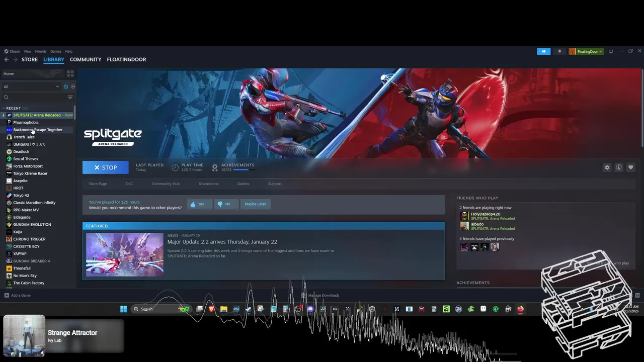Switch to the COMMUNITY tab
Screen dimensions: 644x362
pos(86,59)
